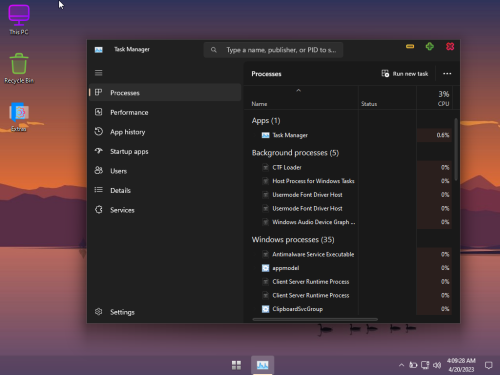Click the Task Manager app row icon
500x375 pixels.
point(265,135)
